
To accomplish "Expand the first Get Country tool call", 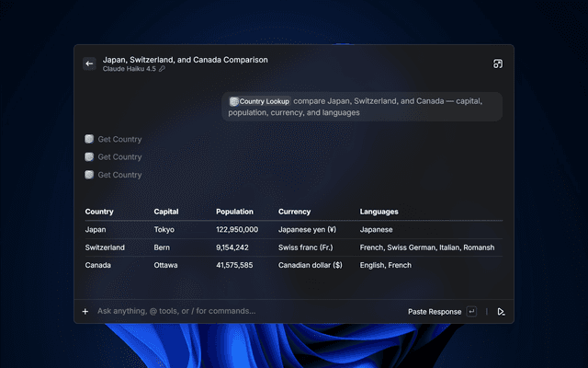I will (x=113, y=139).
